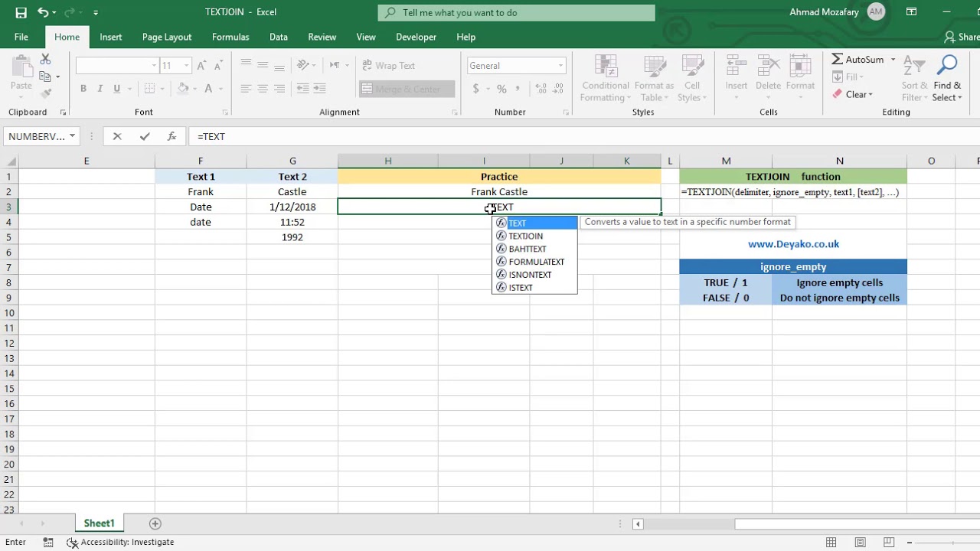Open the font name dropdown
Viewport: 980px width, 551px height.
pyautogui.click(x=153, y=66)
